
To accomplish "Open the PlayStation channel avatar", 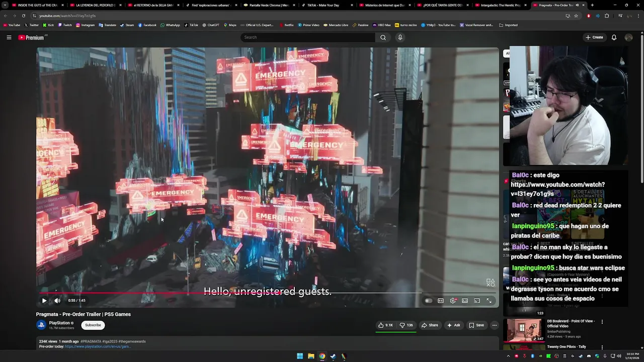I will click(x=41, y=325).
